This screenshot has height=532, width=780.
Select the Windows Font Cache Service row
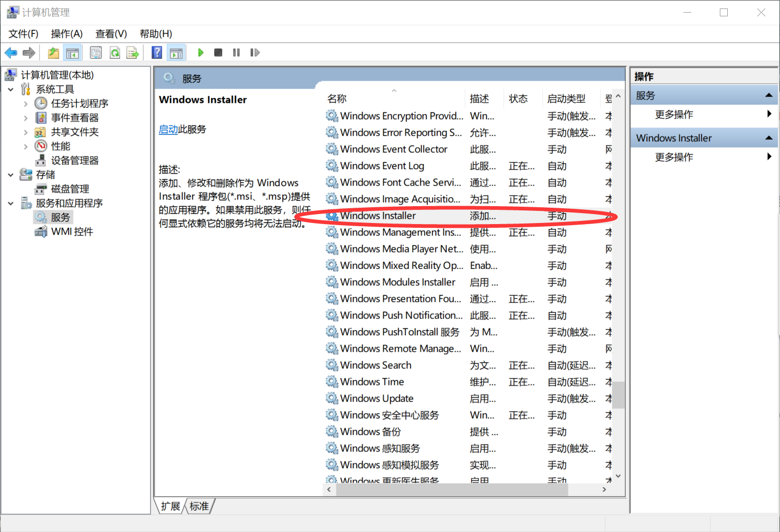point(468,182)
